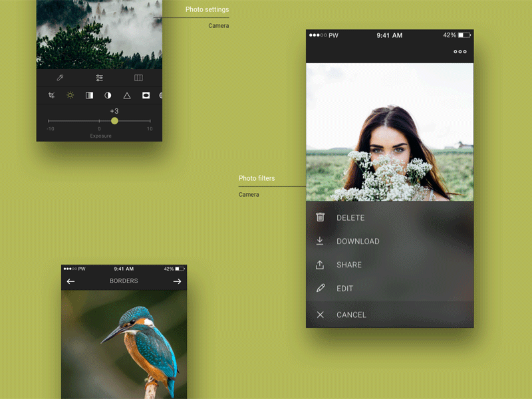The image size is (532, 399).
Task: Choose DELETE from the action menu
Action: coord(390,217)
